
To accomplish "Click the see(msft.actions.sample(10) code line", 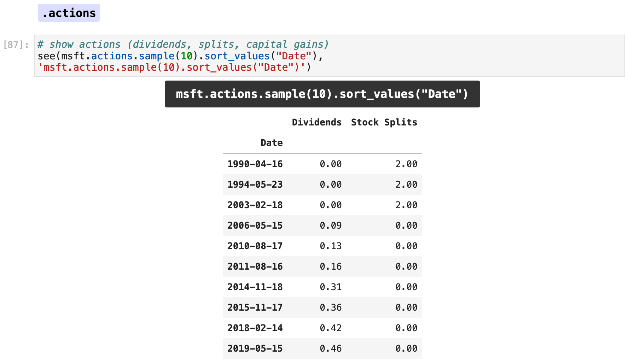I will click(180, 56).
